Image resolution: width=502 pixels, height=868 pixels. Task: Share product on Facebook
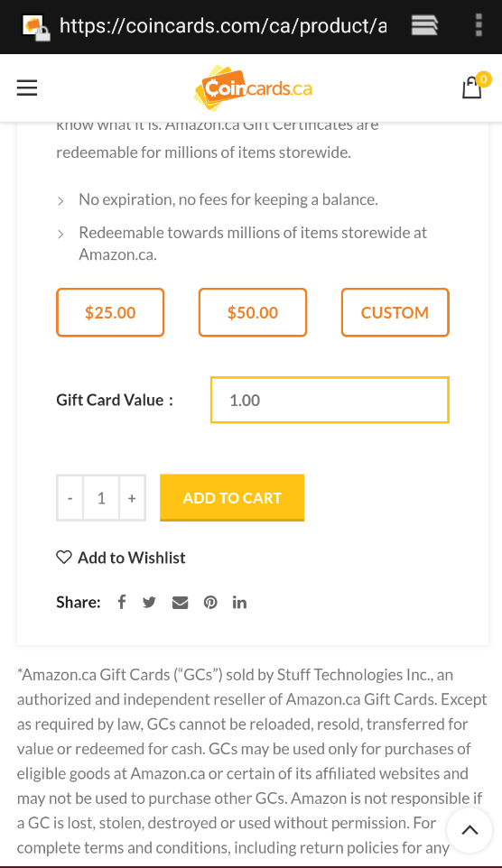[x=121, y=602]
